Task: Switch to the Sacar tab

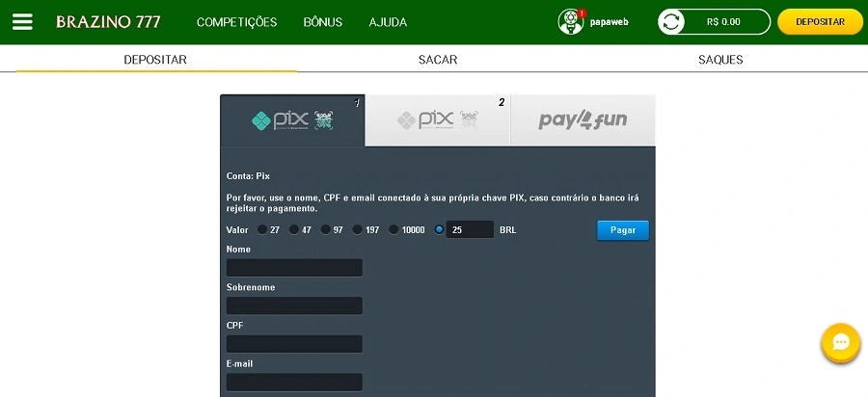Action: [438, 60]
